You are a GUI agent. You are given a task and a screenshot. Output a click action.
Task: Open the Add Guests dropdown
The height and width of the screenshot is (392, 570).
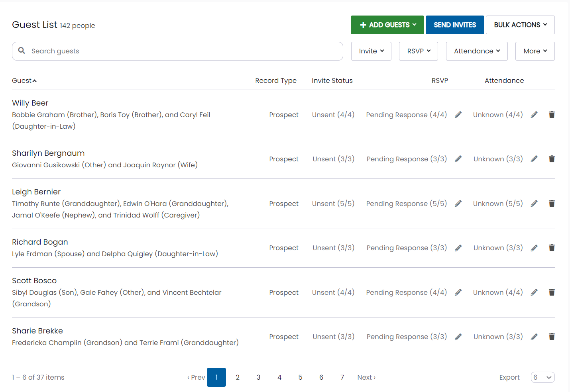click(387, 25)
